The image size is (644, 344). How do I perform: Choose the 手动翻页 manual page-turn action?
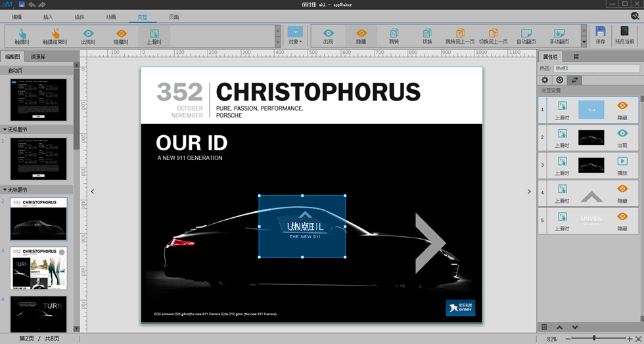tap(559, 37)
